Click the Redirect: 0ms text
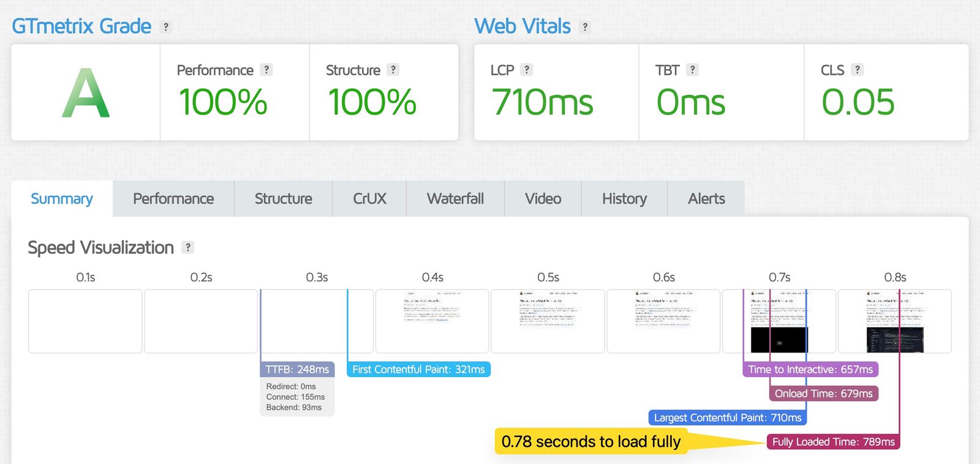The width and height of the screenshot is (980, 464). [x=291, y=386]
